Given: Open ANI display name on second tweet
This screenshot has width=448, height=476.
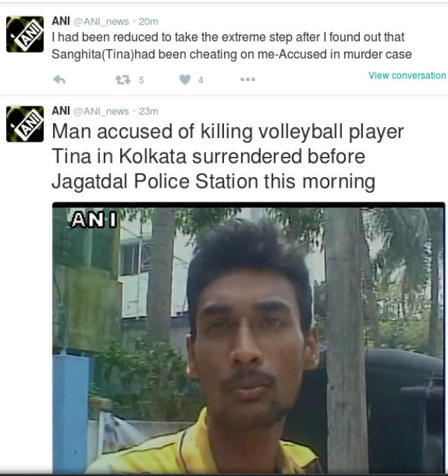Looking at the screenshot, I should pyautogui.click(x=61, y=111).
